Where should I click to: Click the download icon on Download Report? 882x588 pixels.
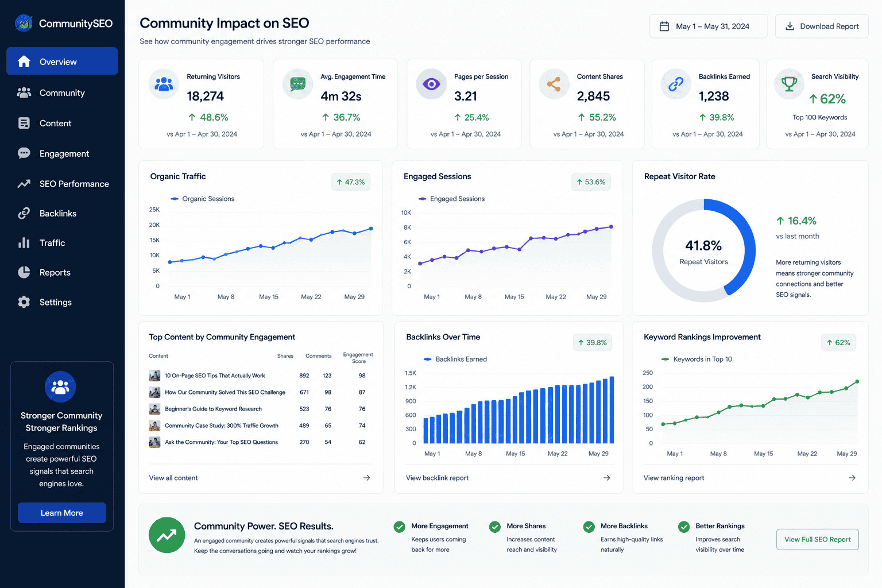[790, 26]
